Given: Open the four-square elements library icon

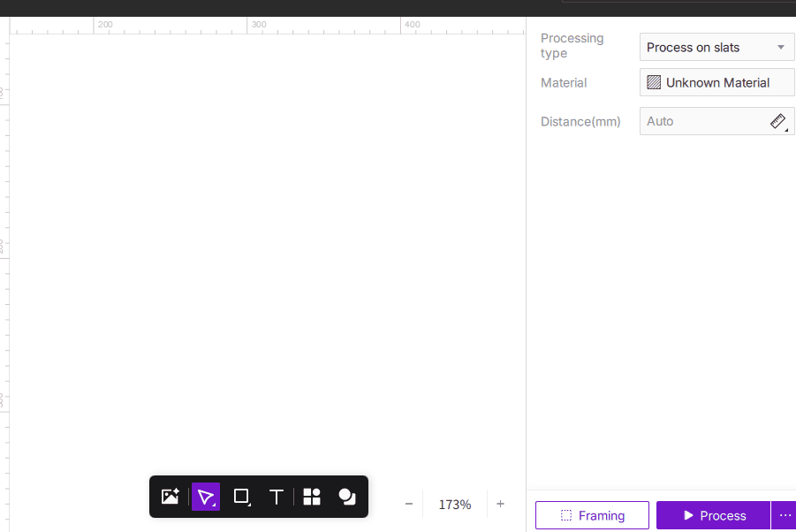Looking at the screenshot, I should [x=312, y=497].
